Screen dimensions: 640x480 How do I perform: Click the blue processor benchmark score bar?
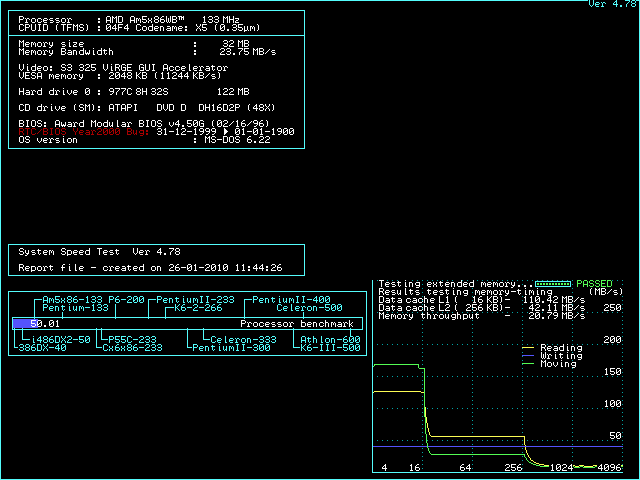pos(22,324)
